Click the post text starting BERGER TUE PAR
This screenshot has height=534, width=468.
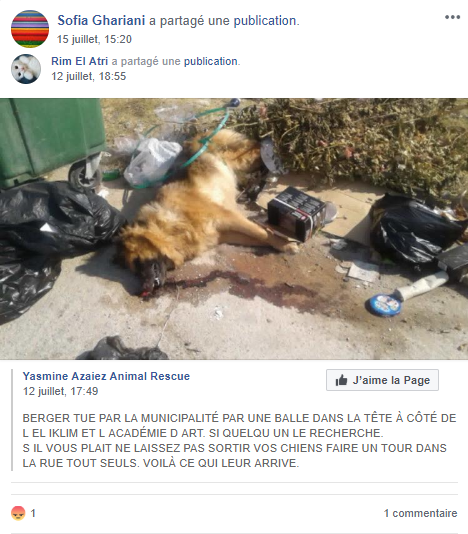239,440
